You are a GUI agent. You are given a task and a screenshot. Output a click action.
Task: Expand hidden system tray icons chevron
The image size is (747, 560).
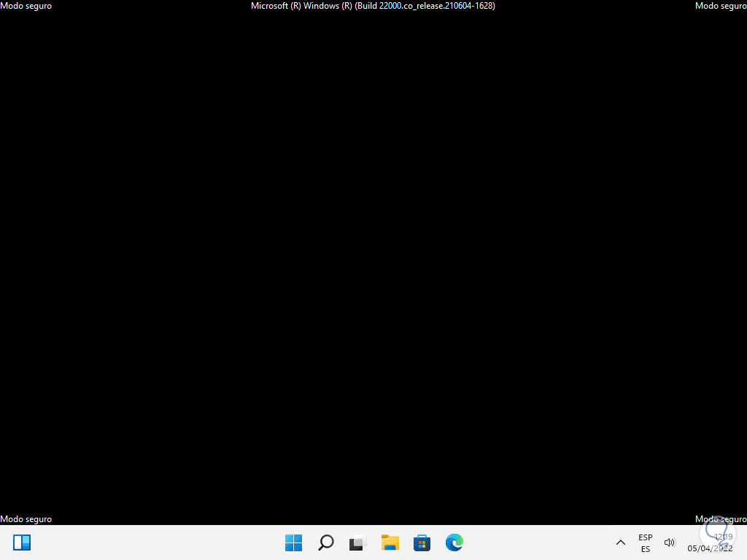tap(620, 542)
